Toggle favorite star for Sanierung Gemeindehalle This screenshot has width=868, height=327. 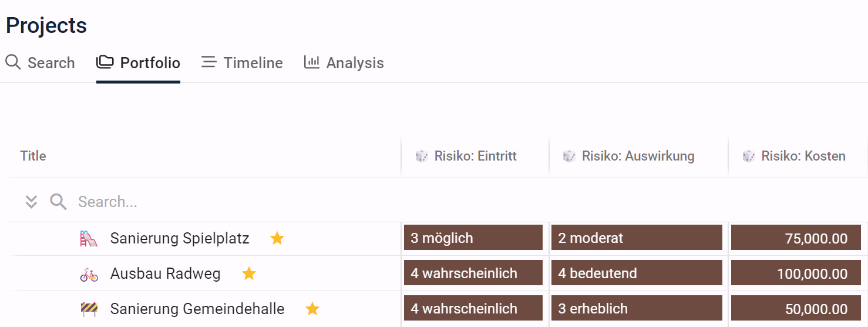click(312, 309)
